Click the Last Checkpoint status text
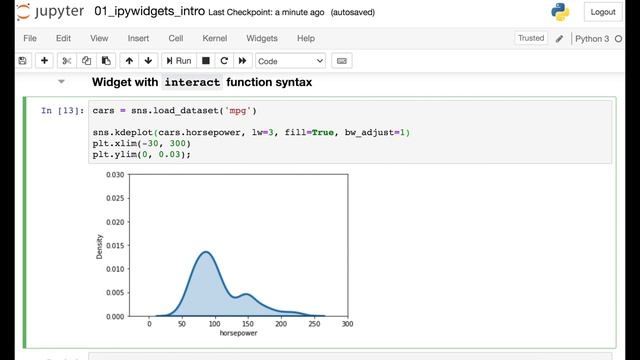The width and height of the screenshot is (640, 360). point(266,12)
